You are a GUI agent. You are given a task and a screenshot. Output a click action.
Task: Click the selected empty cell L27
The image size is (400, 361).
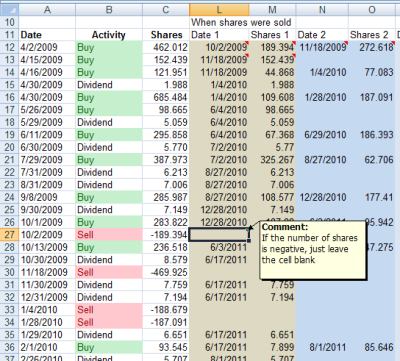pyautogui.click(x=219, y=235)
